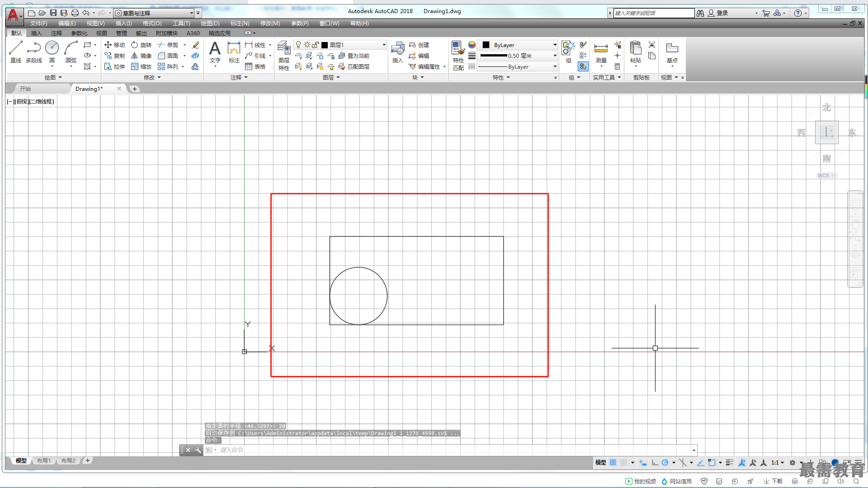Toggle object snap in status bar
The height and width of the screenshot is (488, 868).
[x=712, y=462]
